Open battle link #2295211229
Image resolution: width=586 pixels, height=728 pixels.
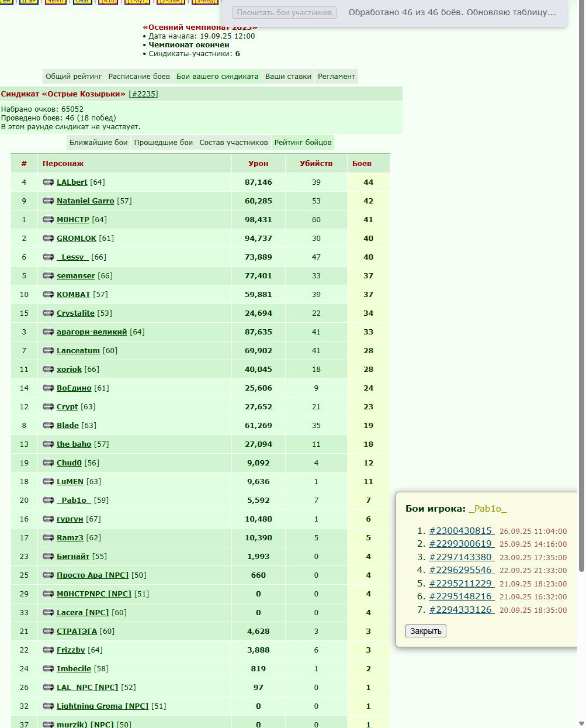pyautogui.click(x=462, y=584)
